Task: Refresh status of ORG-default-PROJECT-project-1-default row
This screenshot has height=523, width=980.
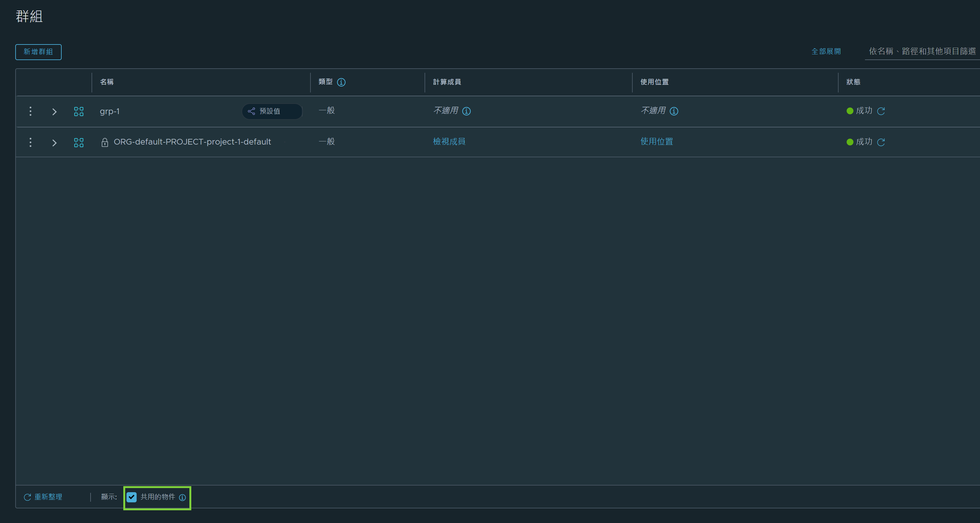Action: (881, 142)
